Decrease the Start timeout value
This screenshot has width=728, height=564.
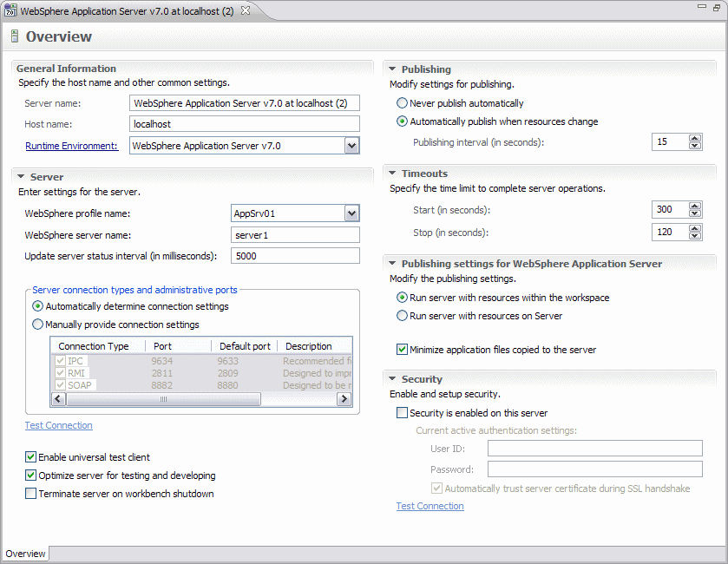[x=694, y=213]
